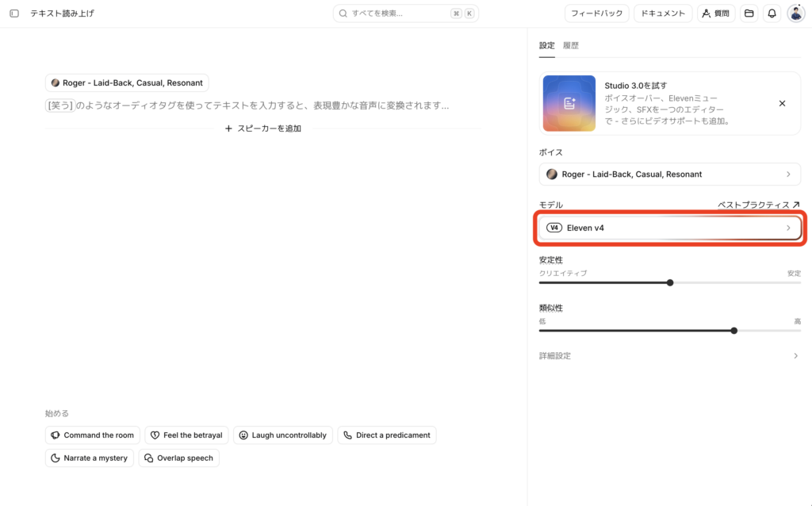
Task: Focus the すべてを検索 search field
Action: pyautogui.click(x=405, y=13)
